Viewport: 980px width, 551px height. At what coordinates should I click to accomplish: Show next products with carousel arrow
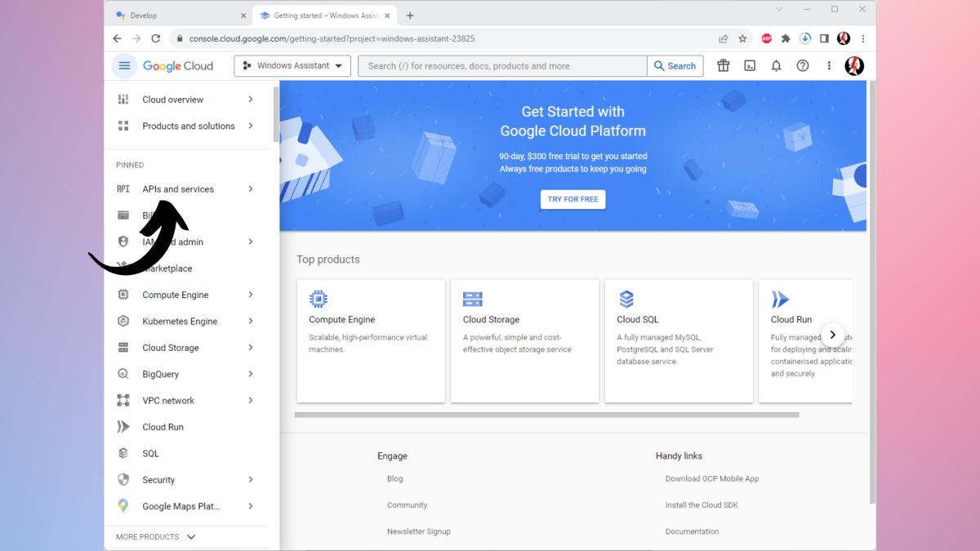point(832,335)
